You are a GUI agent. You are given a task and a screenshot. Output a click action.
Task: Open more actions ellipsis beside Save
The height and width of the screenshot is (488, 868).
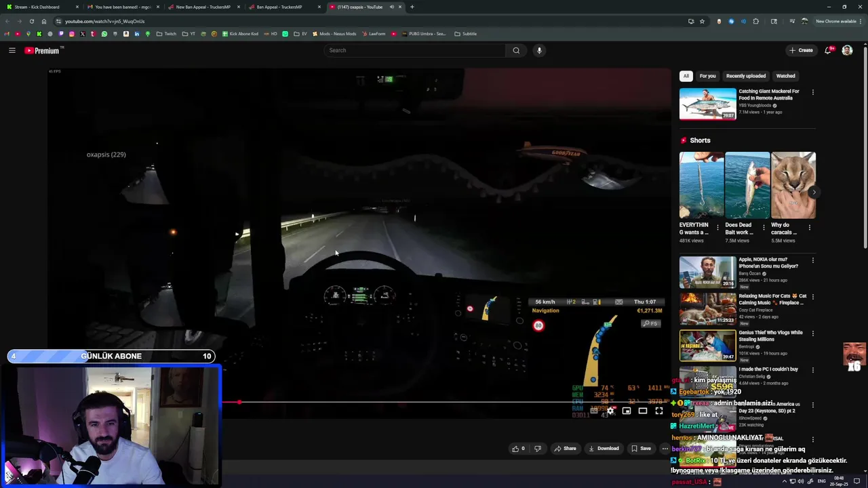pos(665,448)
